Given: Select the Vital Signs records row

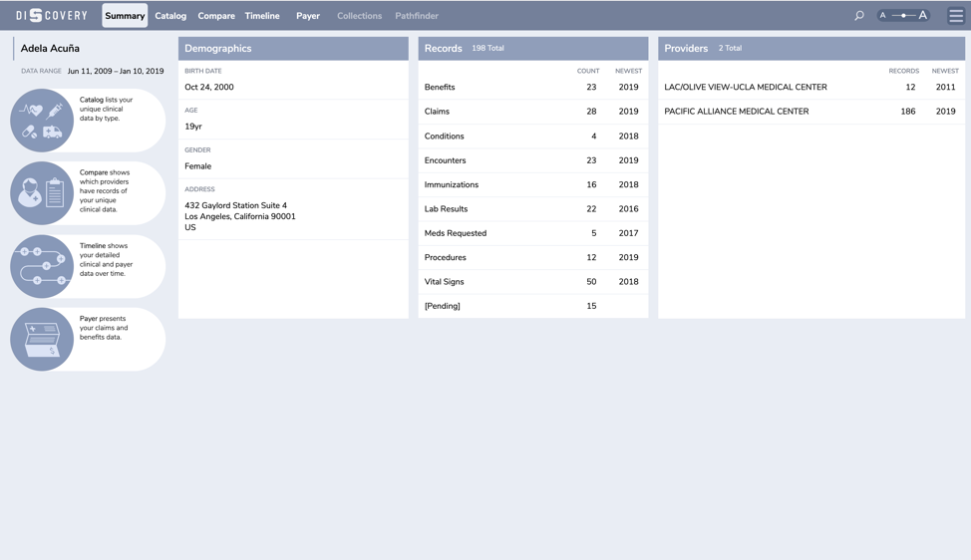Looking at the screenshot, I should [x=533, y=282].
